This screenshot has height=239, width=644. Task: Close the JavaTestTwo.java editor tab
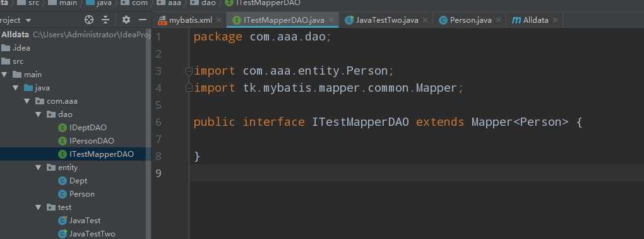click(x=425, y=20)
